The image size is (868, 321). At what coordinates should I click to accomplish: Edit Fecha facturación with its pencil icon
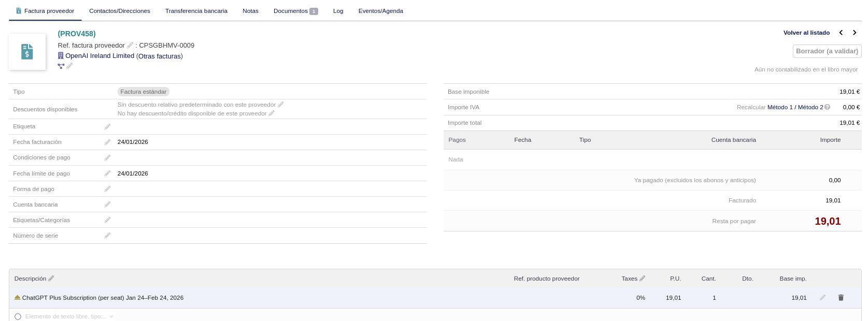(107, 142)
